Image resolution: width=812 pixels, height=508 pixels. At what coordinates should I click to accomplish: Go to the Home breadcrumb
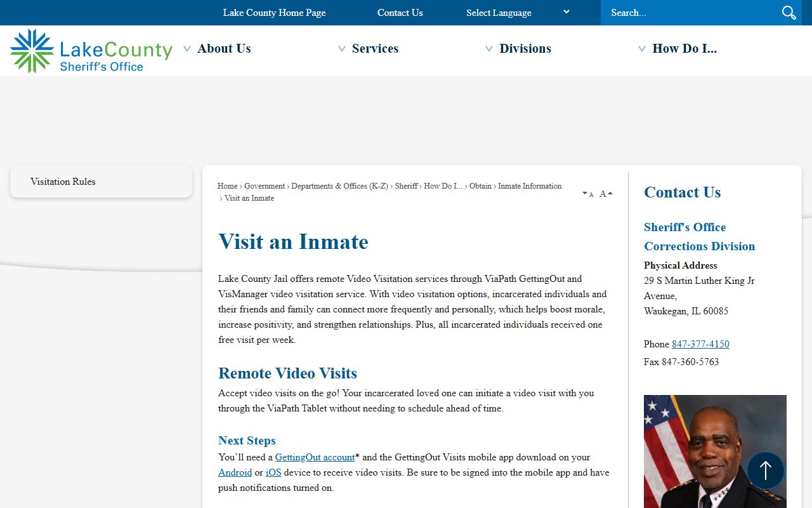[227, 186]
